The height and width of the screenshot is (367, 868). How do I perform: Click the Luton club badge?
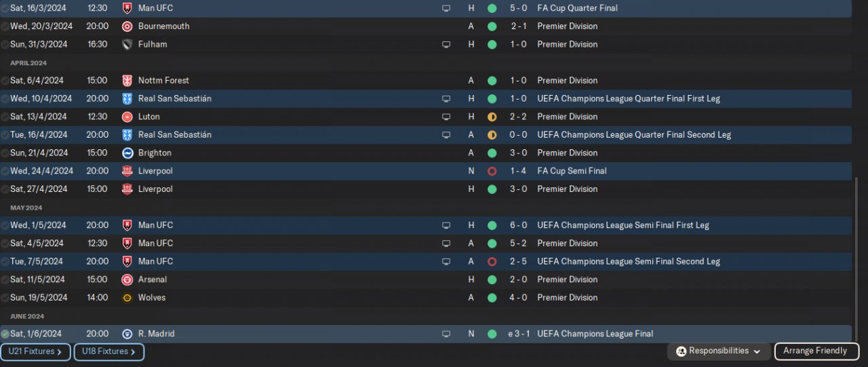click(x=127, y=117)
